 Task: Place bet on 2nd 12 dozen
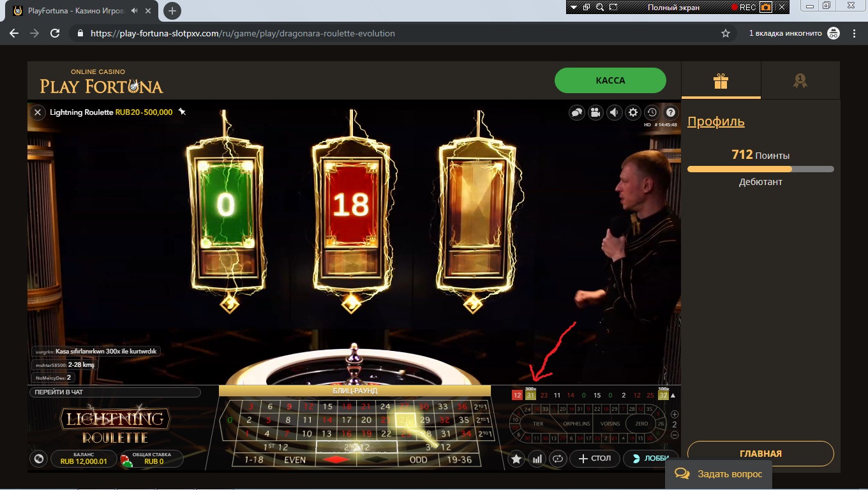pos(357,447)
